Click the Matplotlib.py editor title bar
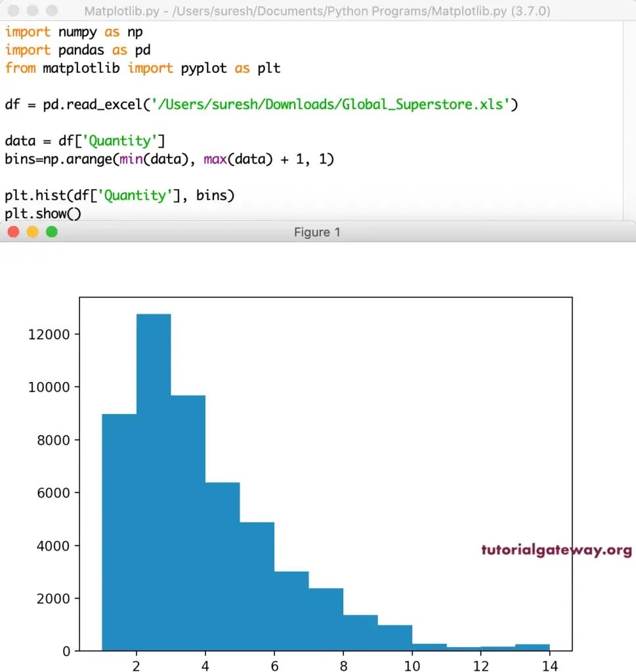This screenshot has height=672, width=636. 317,10
